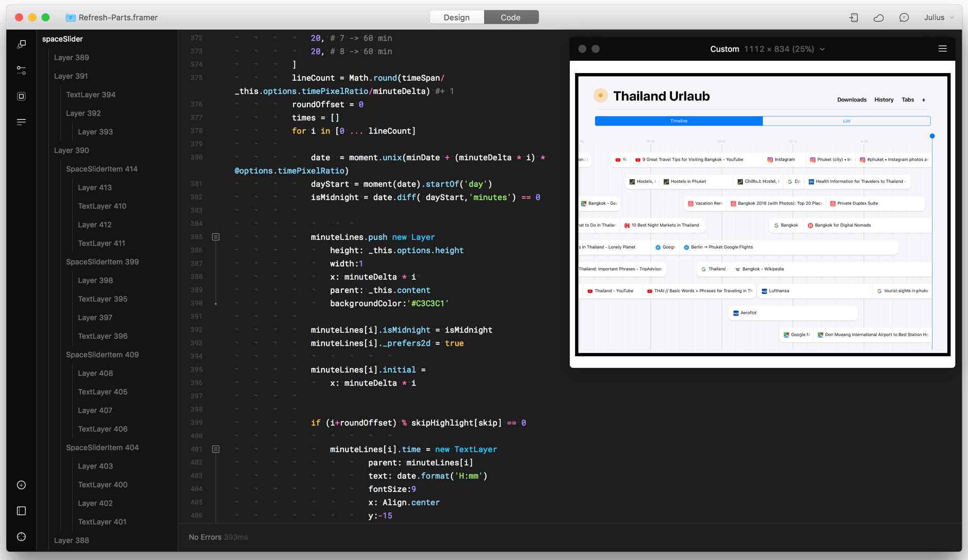The image size is (968, 560).
Task: Open the comments speech bubble icon
Action: (x=904, y=17)
